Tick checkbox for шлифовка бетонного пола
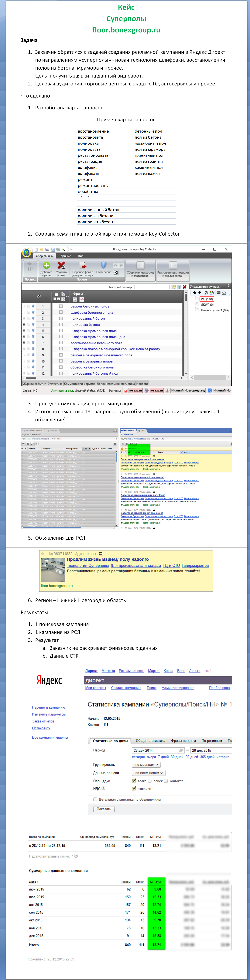The image size is (250, 980). click(x=61, y=312)
